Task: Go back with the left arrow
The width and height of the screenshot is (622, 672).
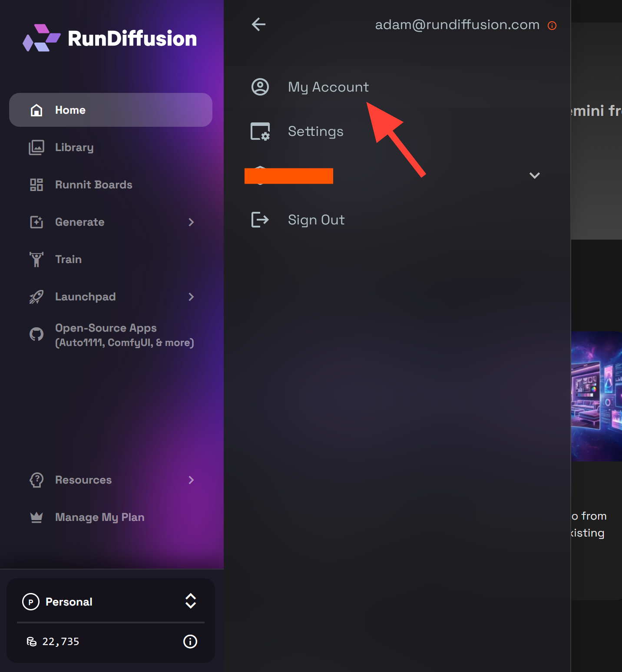Action: click(x=259, y=25)
